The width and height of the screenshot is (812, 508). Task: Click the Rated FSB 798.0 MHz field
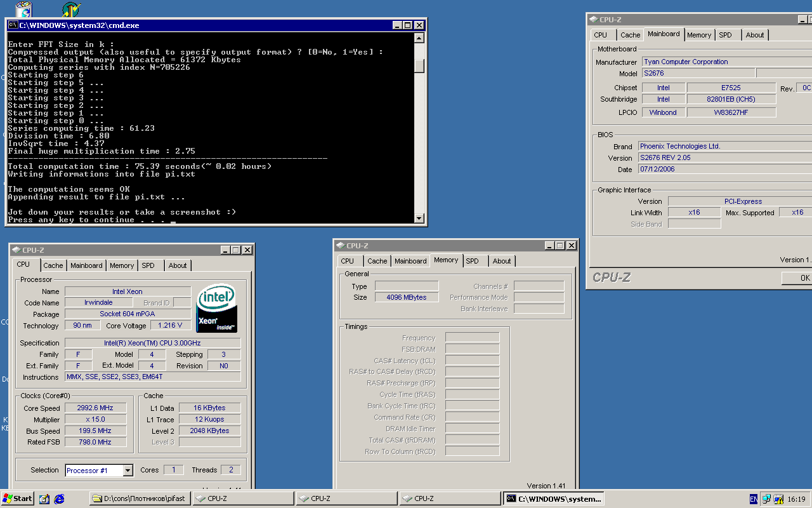(96, 442)
